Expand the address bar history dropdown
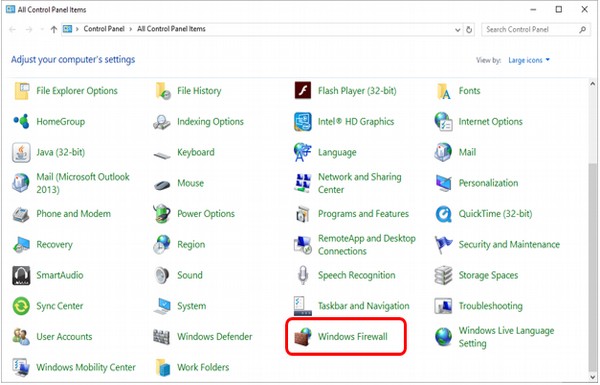This screenshot has height=385, width=600. click(x=458, y=29)
